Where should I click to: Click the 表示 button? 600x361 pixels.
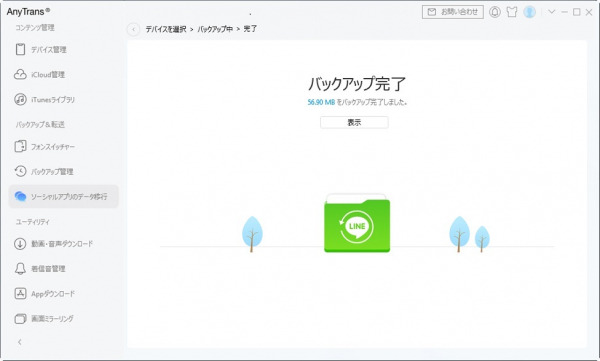coord(354,123)
